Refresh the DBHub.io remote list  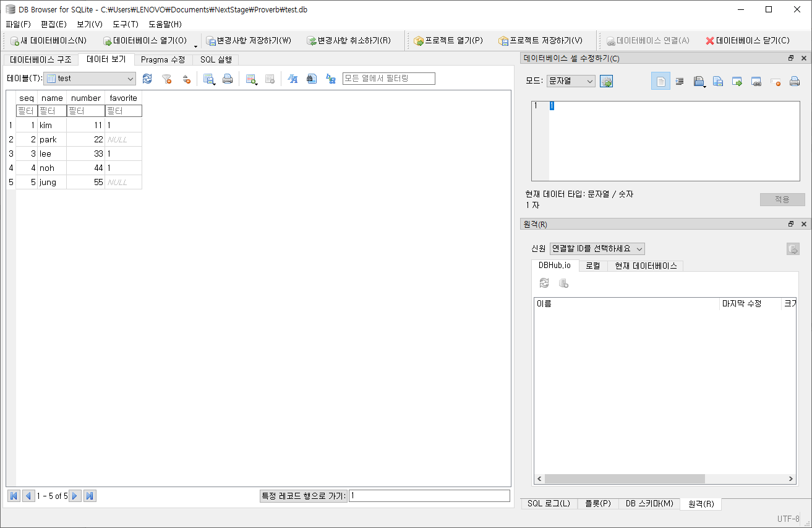tap(544, 283)
